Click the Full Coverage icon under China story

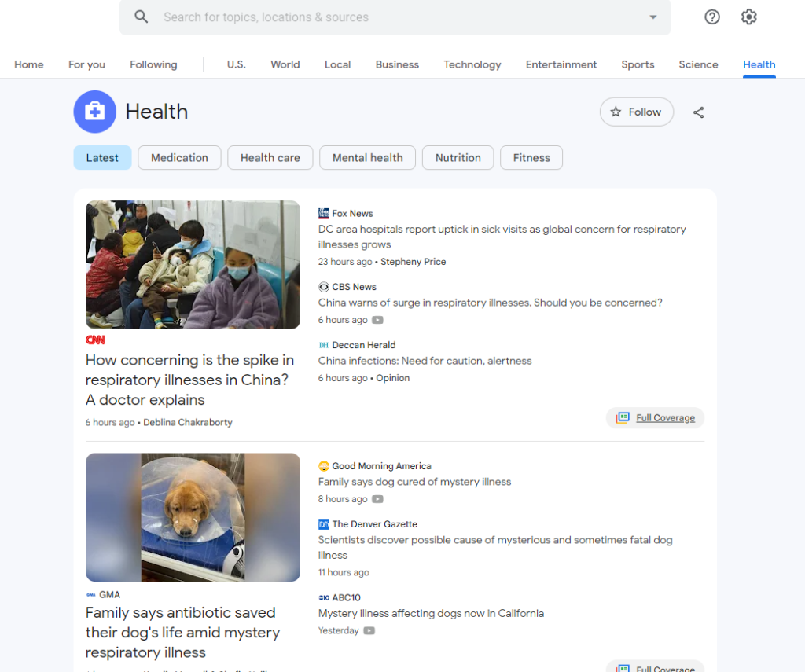point(623,417)
